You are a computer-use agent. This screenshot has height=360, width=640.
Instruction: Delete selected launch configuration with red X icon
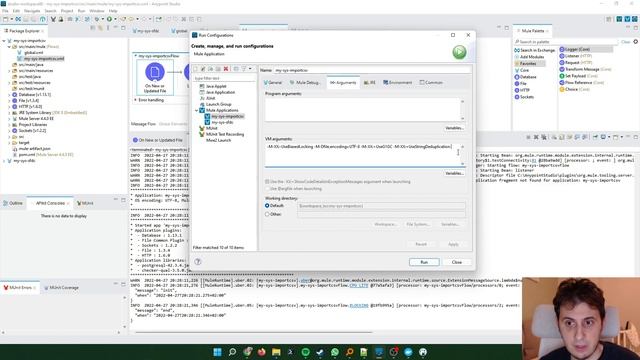[x=226, y=69]
